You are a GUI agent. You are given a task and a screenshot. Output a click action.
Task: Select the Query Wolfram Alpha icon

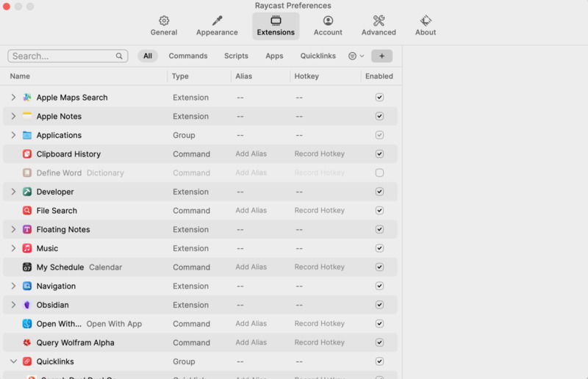[27, 342]
